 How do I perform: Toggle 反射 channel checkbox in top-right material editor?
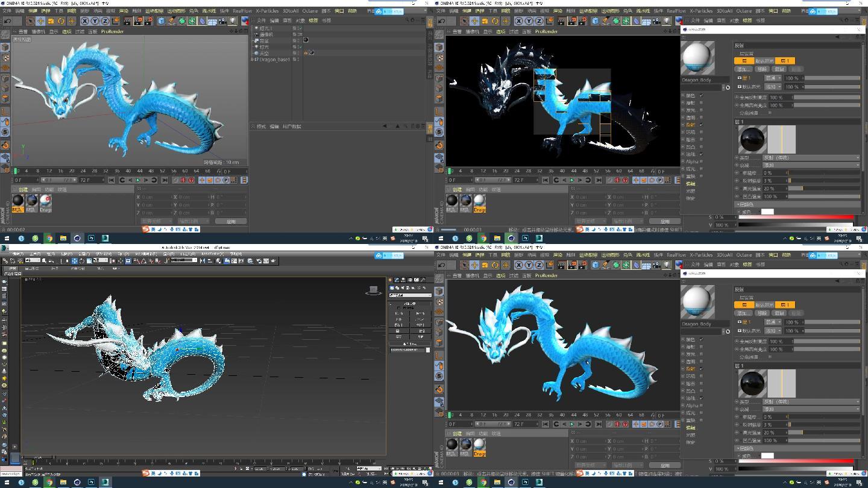(x=701, y=125)
